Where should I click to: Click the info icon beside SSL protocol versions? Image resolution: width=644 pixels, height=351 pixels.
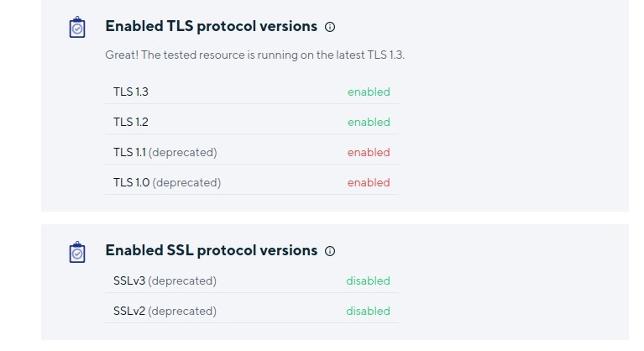coord(330,251)
